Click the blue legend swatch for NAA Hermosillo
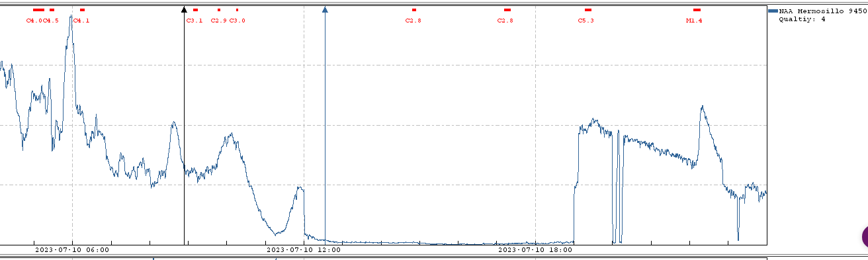The height and width of the screenshot is (260, 868). (x=773, y=11)
